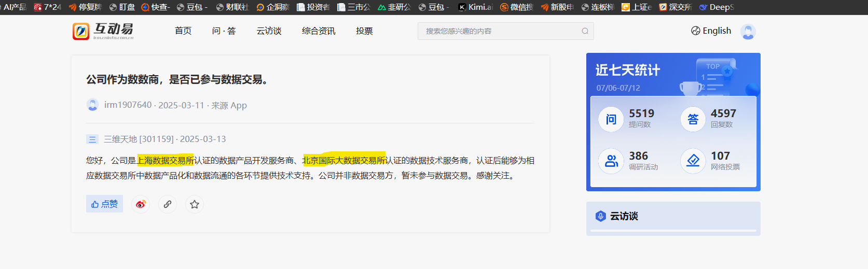
Task: Click the 107 网络投票 figure
Action: tap(720, 156)
